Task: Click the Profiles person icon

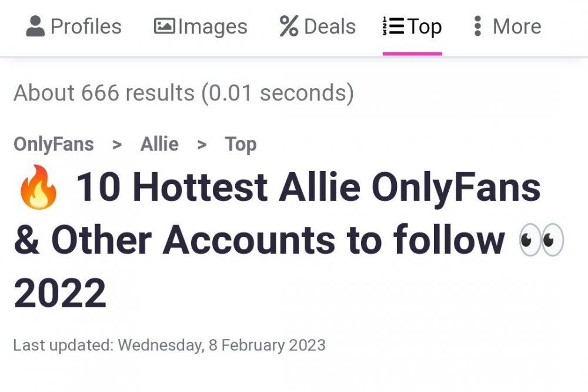Action: pyautogui.click(x=35, y=26)
